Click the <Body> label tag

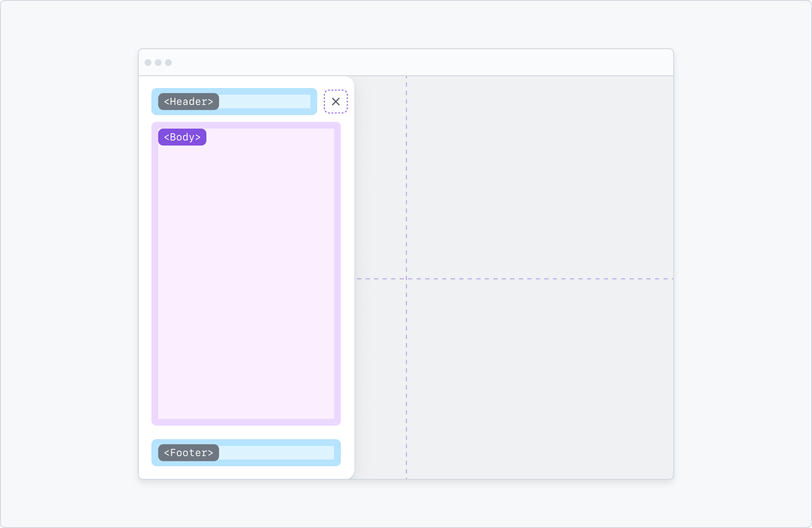tap(182, 137)
